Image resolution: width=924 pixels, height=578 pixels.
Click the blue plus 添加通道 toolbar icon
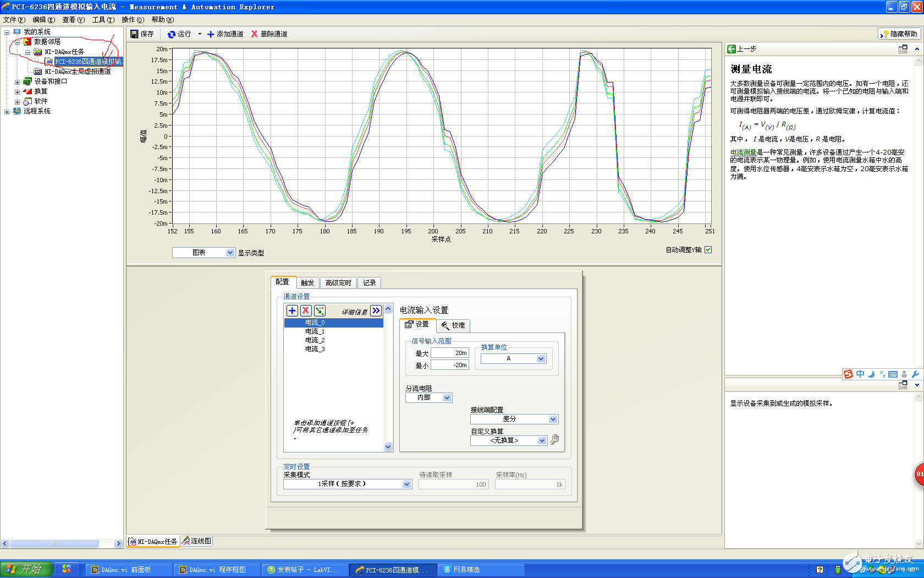point(211,34)
